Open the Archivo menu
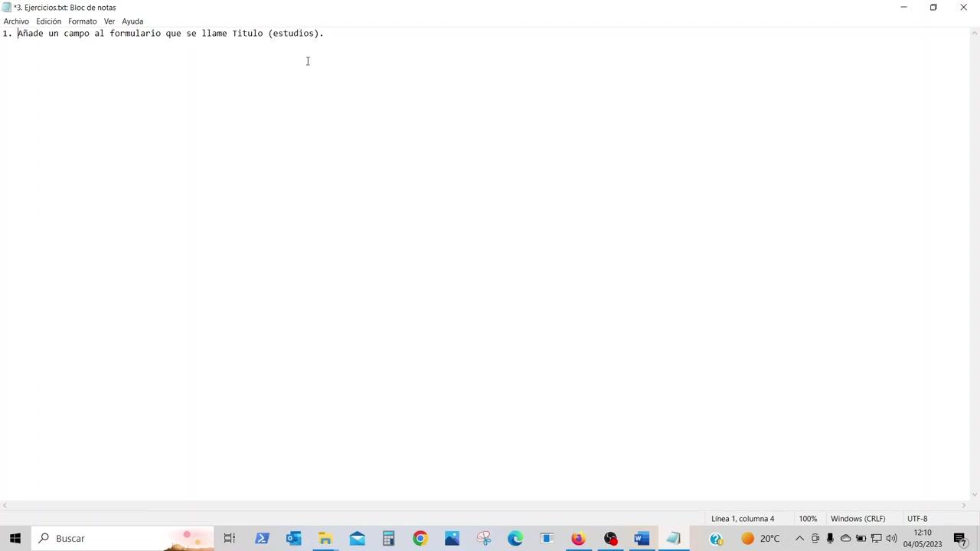The image size is (980, 551). [x=16, y=21]
